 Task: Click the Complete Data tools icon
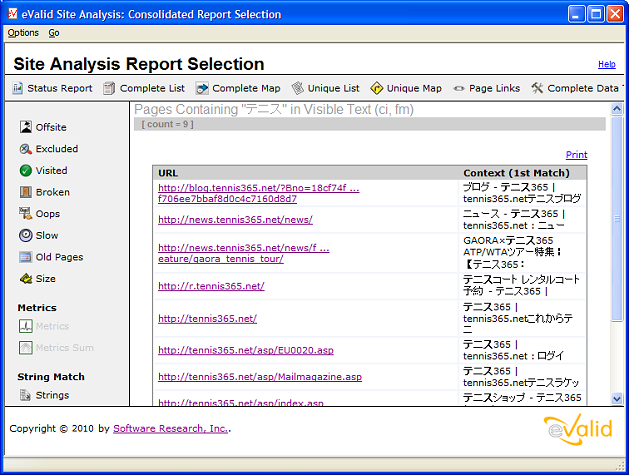[x=537, y=88]
